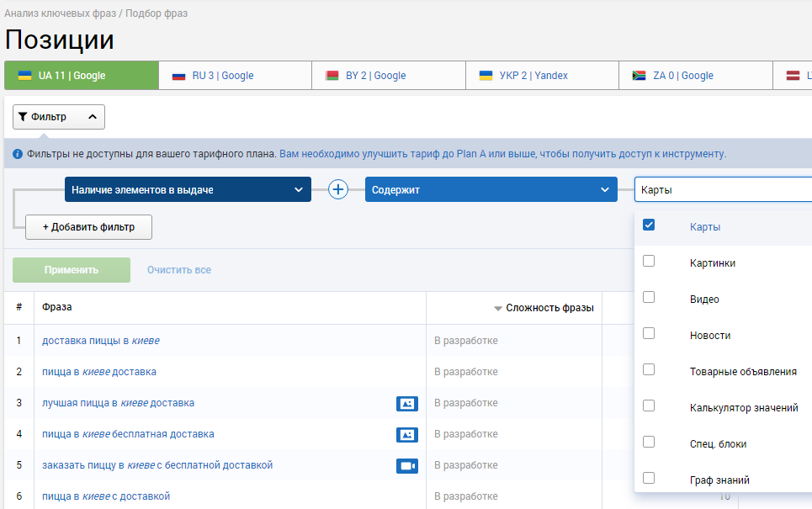Click image icon on row 3 phrase
812x509 pixels.
click(x=407, y=404)
